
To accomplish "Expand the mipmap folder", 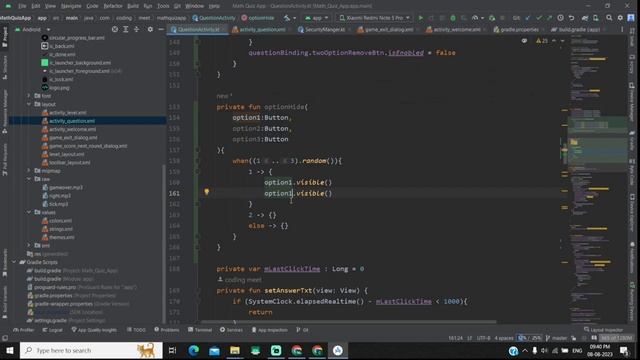I will [x=29, y=171].
